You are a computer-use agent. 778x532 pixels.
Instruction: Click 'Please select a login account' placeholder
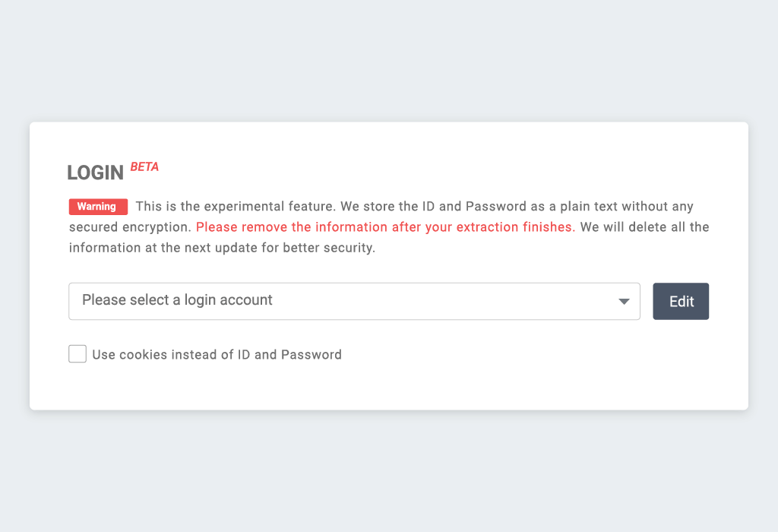(x=177, y=300)
